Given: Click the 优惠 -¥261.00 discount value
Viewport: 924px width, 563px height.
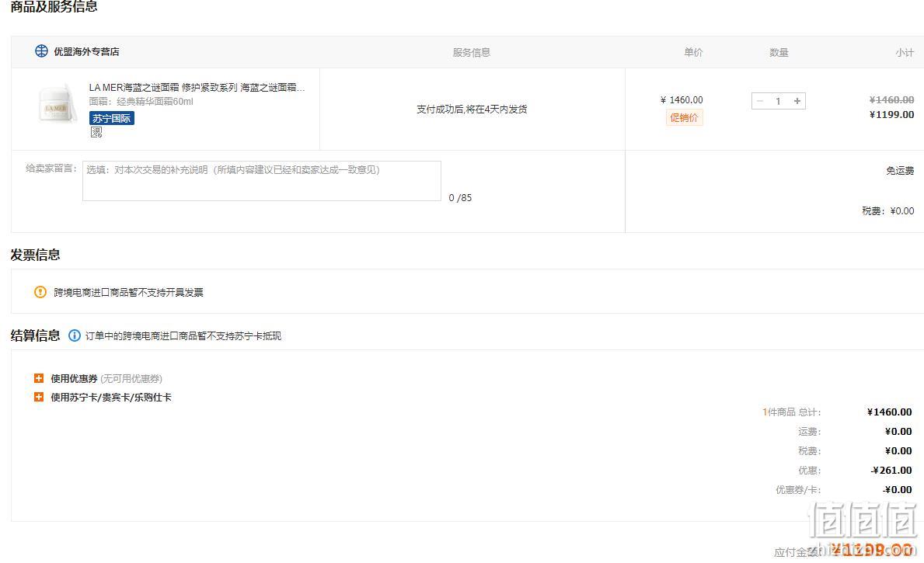Looking at the screenshot, I should coord(891,471).
